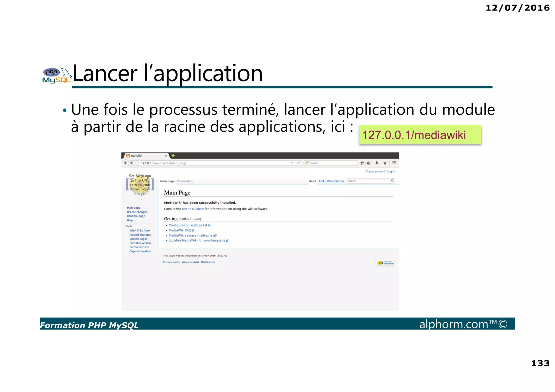Click the Privacy policy footer link
Screen dimensions: 555x392
171,262
